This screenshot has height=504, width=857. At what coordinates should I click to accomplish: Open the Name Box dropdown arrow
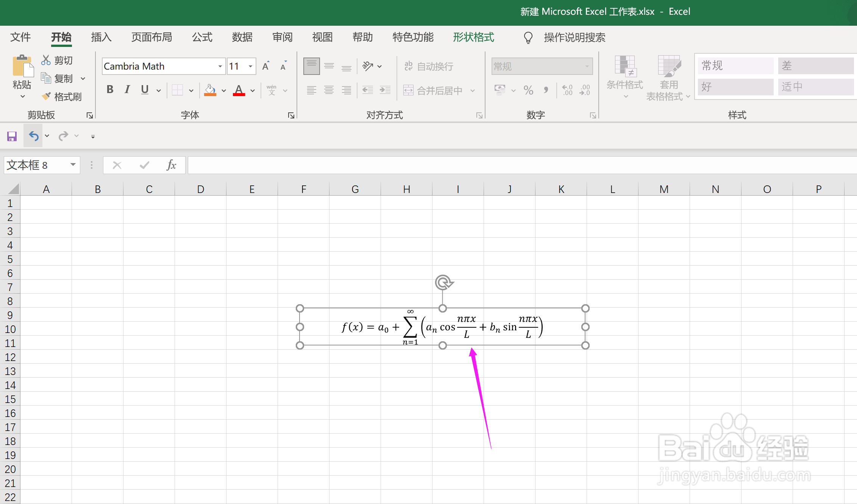[73, 165]
